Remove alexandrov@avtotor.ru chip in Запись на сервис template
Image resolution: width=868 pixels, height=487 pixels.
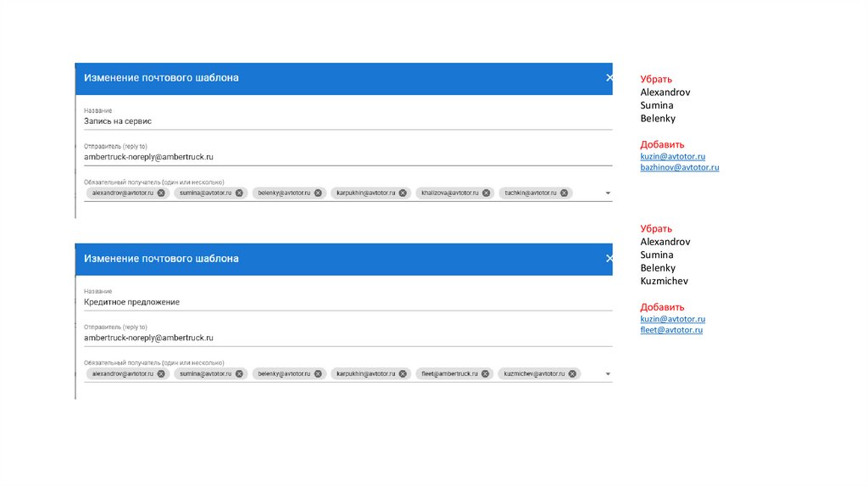tap(161, 193)
